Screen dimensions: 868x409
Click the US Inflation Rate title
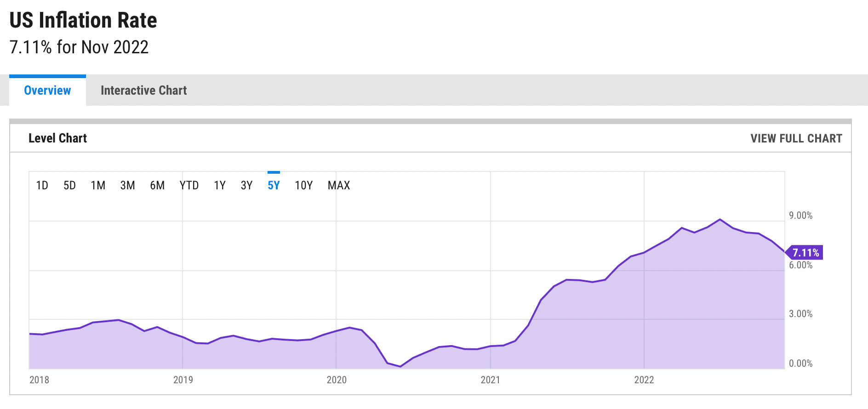[83, 21]
